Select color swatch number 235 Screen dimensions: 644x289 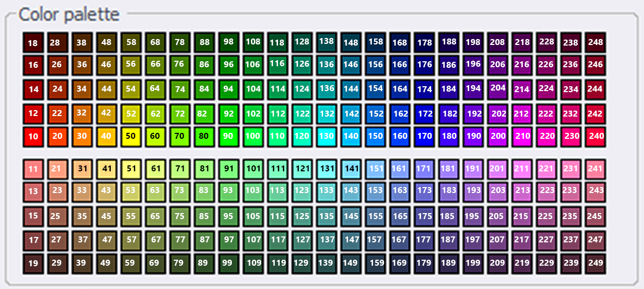(571, 216)
